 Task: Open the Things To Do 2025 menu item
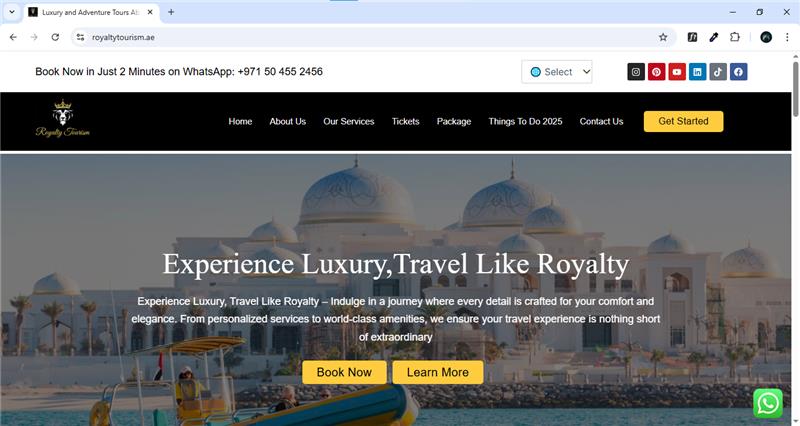click(x=525, y=121)
